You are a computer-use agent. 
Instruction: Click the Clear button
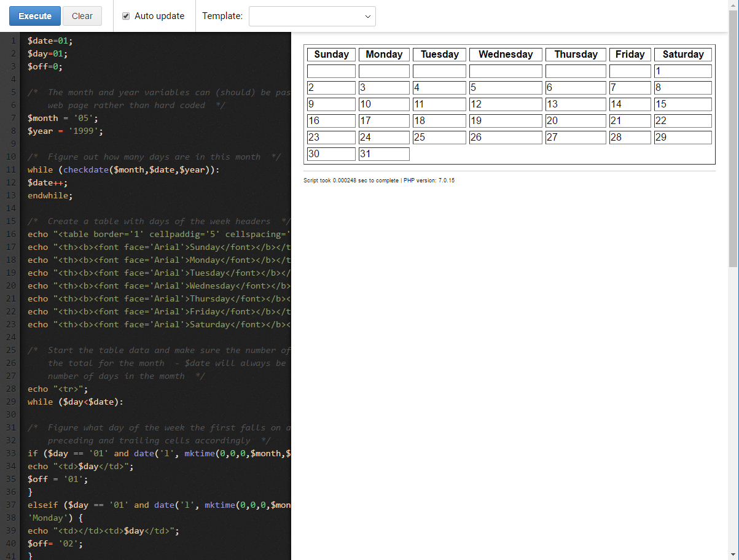pos(82,16)
